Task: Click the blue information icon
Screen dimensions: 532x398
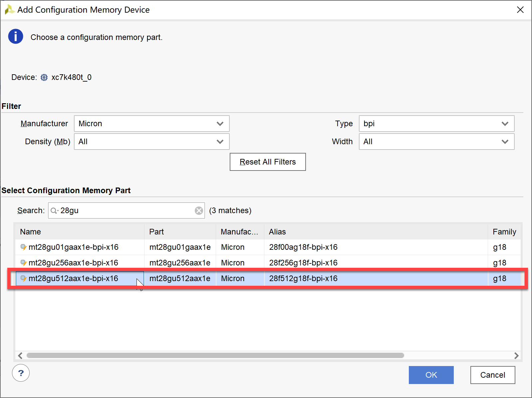Action: [x=16, y=37]
